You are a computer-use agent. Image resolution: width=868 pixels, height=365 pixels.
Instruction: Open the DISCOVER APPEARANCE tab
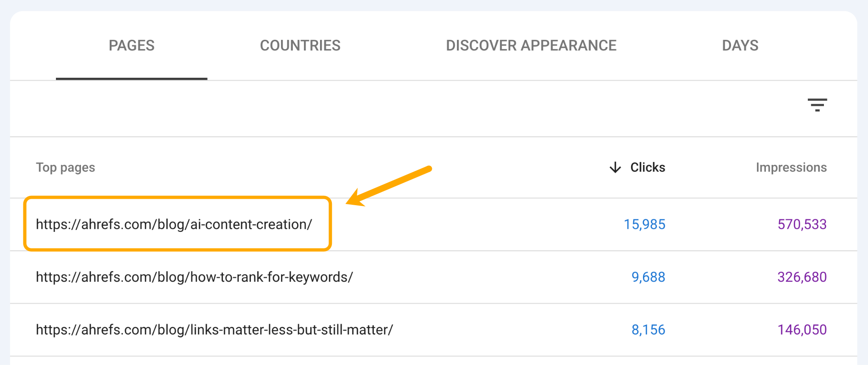click(531, 45)
